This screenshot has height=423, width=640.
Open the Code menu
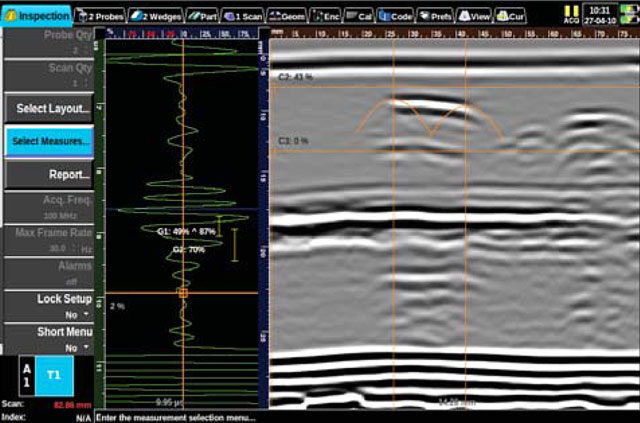coord(395,16)
